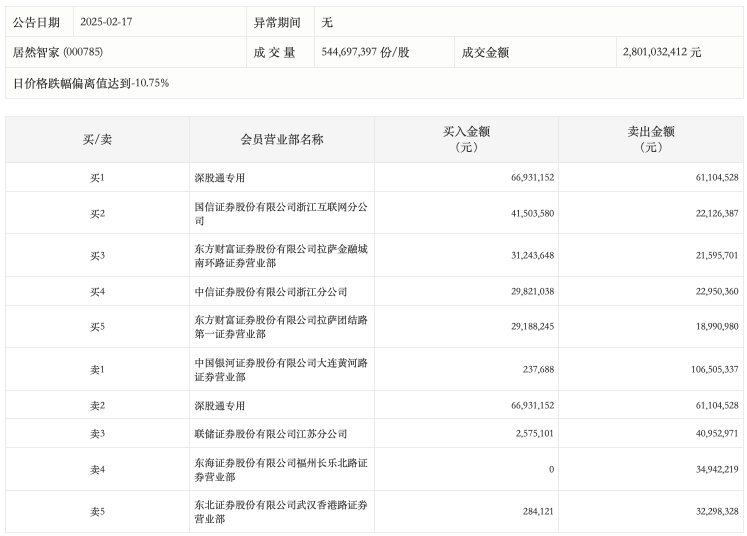This screenshot has height=536, width=747.
Task: Click the 异常期间 value 无
Action: [x=329, y=22]
